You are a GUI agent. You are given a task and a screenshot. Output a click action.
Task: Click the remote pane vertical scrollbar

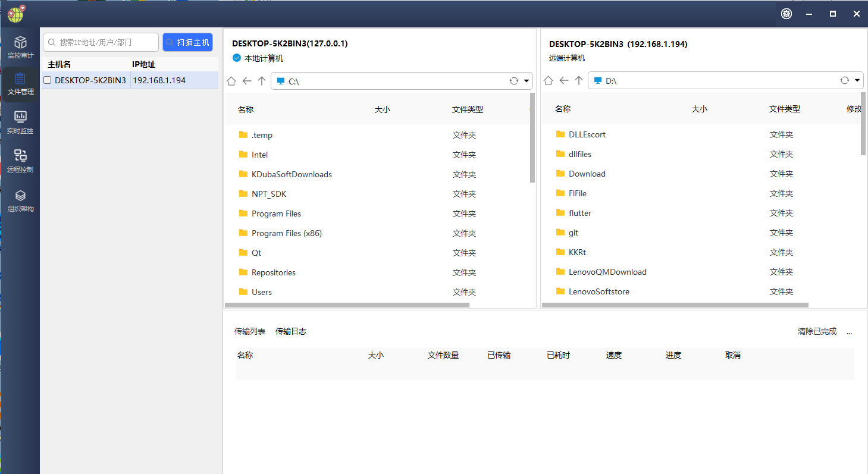click(863, 124)
